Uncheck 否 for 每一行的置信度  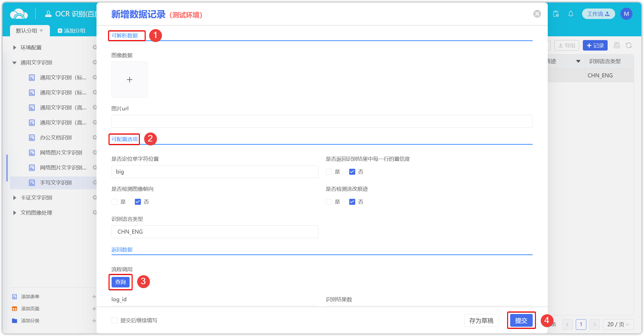tap(352, 172)
